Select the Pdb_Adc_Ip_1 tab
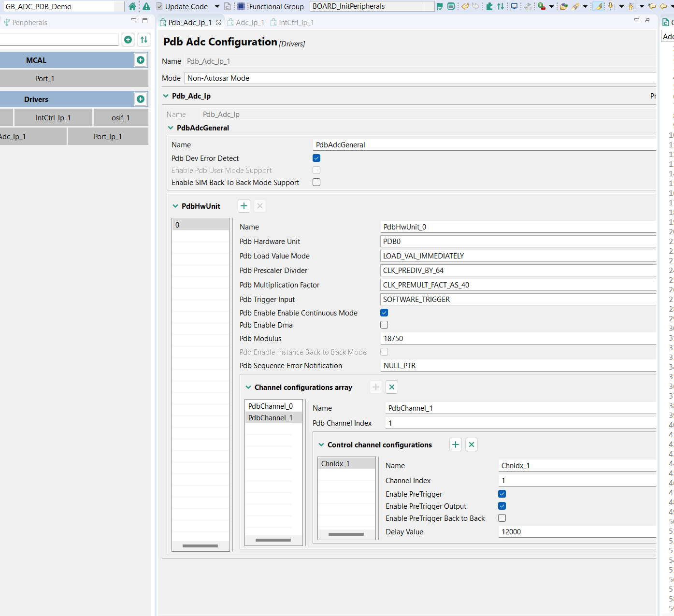This screenshot has height=616, width=674. click(x=190, y=22)
